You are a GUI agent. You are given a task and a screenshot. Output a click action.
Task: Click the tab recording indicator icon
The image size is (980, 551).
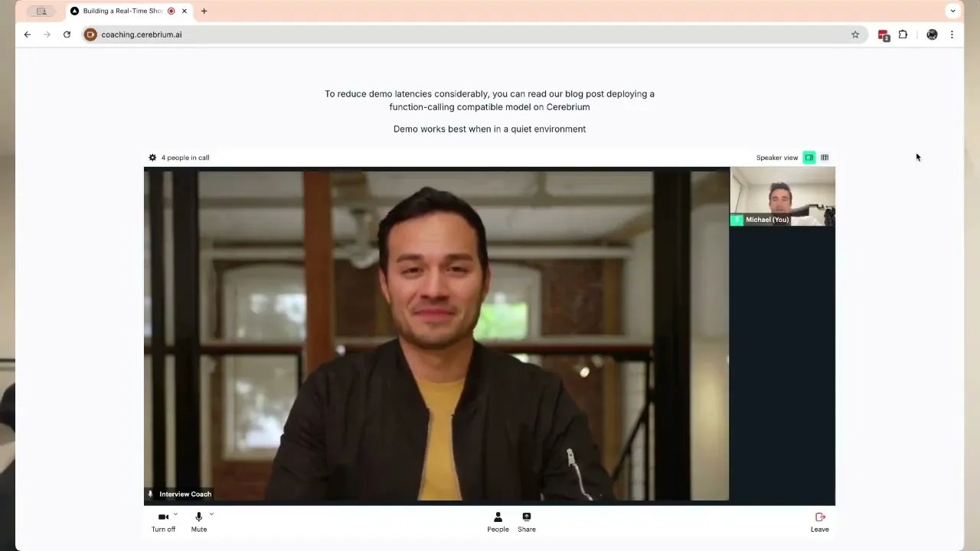(171, 11)
